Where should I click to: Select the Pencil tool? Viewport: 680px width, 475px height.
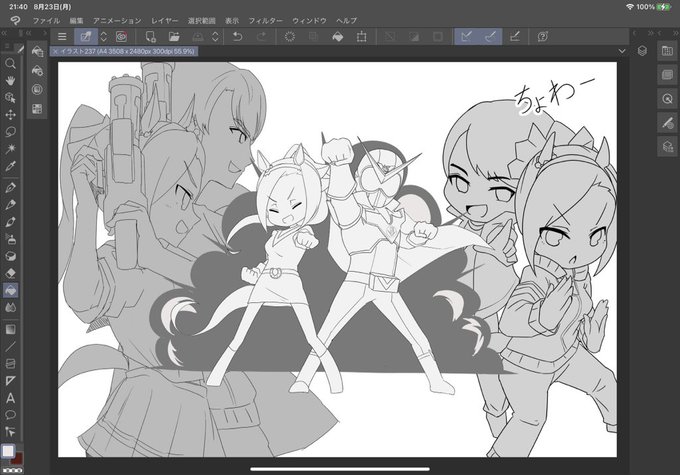(x=10, y=205)
